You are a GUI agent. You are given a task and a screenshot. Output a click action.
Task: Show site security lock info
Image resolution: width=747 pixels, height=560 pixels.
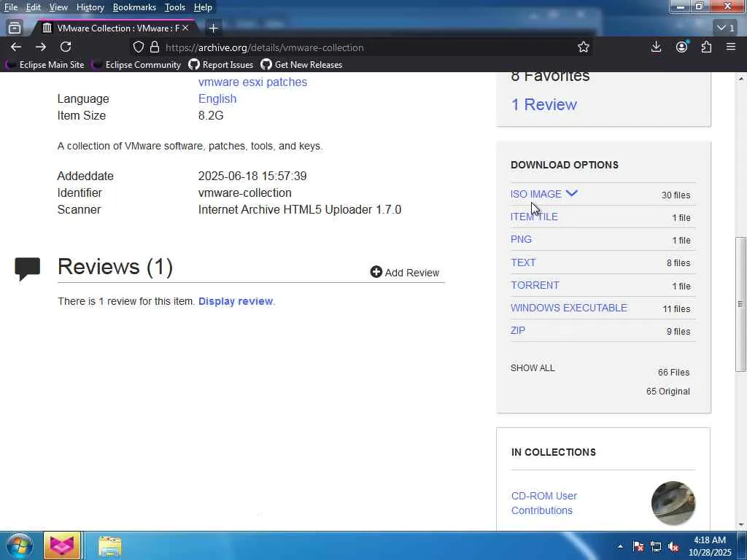coord(155,47)
